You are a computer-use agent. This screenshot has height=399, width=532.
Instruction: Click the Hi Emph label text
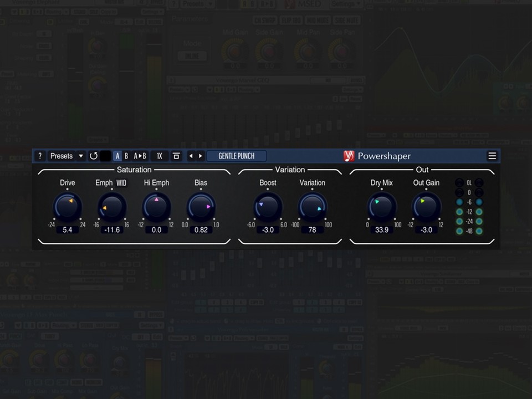click(156, 183)
